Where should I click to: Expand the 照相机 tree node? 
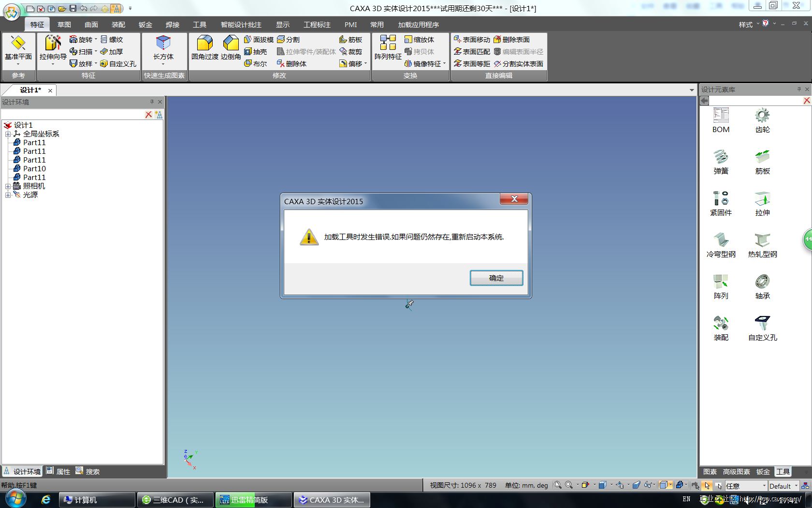pyautogui.click(x=8, y=186)
